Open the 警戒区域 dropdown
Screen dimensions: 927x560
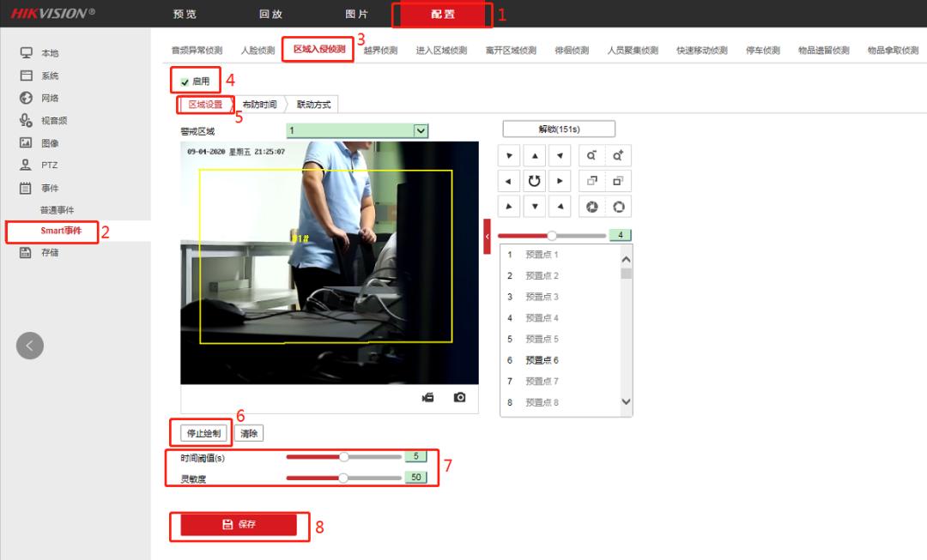tap(418, 130)
